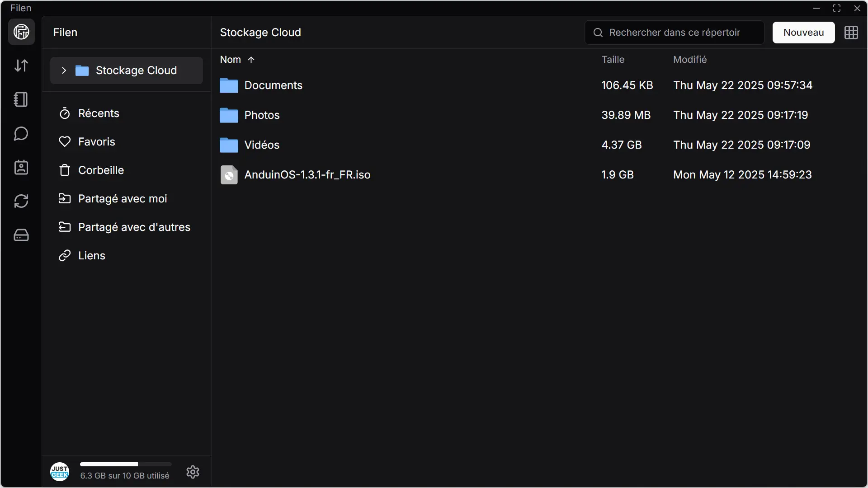Image resolution: width=868 pixels, height=488 pixels.
Task: Open the notes notebook icon
Action: tap(21, 99)
